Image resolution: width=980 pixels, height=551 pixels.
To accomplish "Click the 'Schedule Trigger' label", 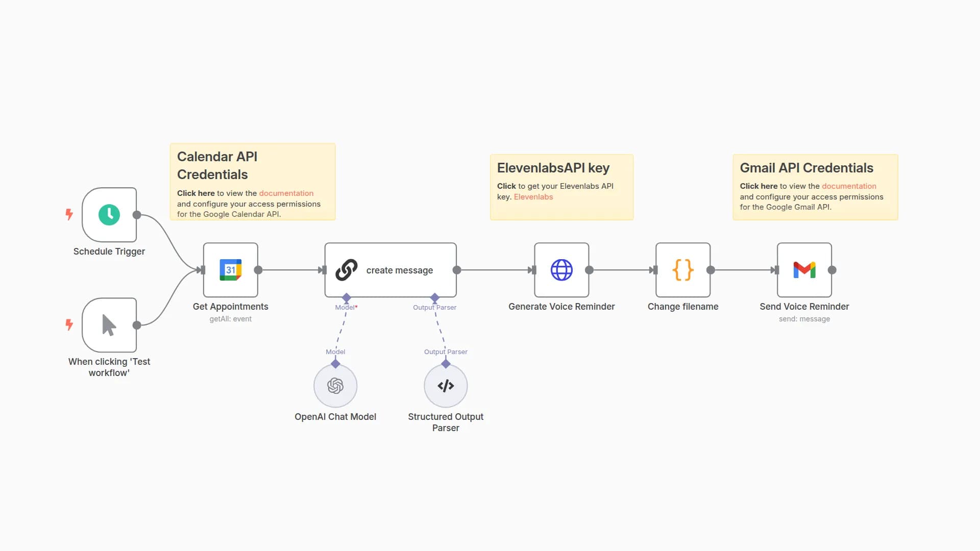I will click(109, 252).
